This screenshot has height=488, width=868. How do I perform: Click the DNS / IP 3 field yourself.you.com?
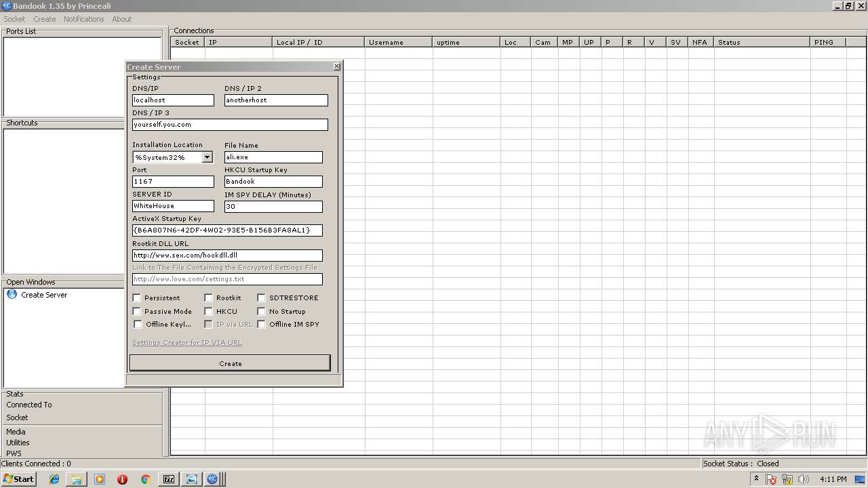coord(230,125)
